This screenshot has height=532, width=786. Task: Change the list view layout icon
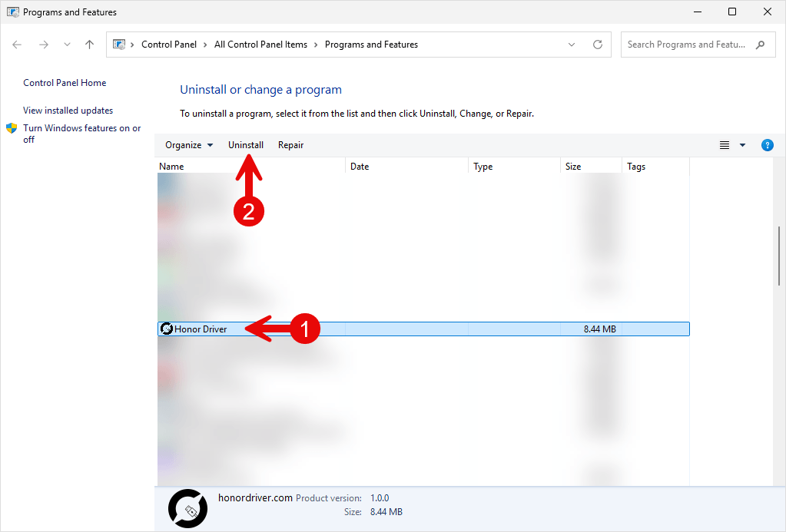click(725, 145)
